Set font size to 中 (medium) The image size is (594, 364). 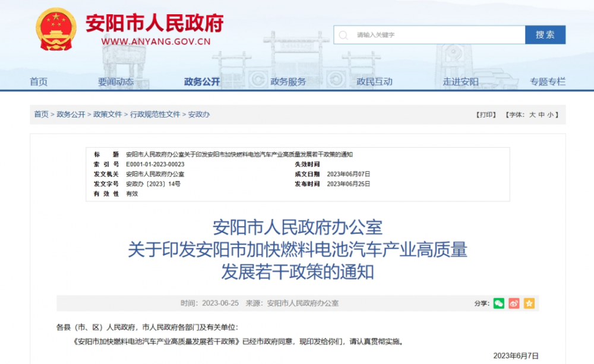tap(542, 115)
